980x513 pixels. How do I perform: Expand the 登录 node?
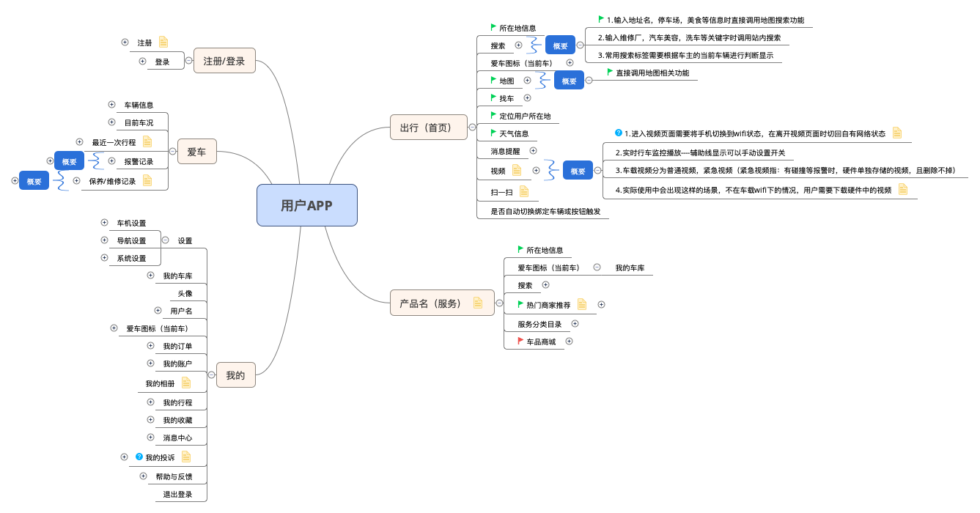[142, 62]
